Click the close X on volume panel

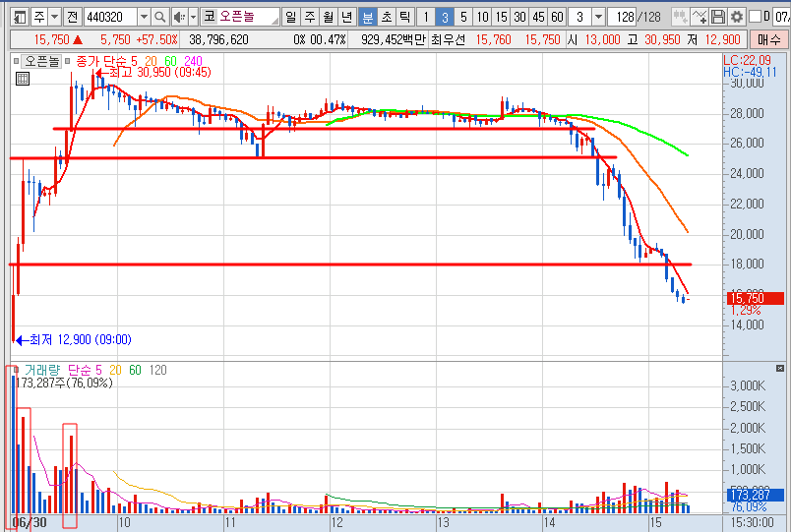pos(780,369)
